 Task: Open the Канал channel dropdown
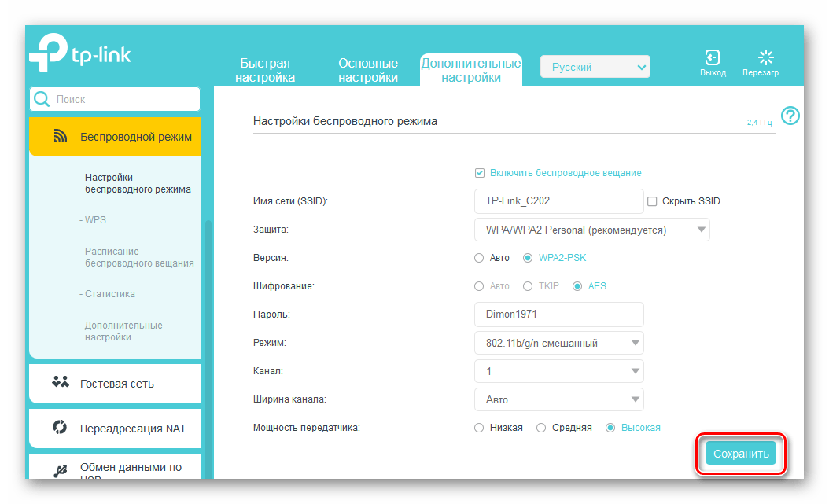[x=558, y=371]
